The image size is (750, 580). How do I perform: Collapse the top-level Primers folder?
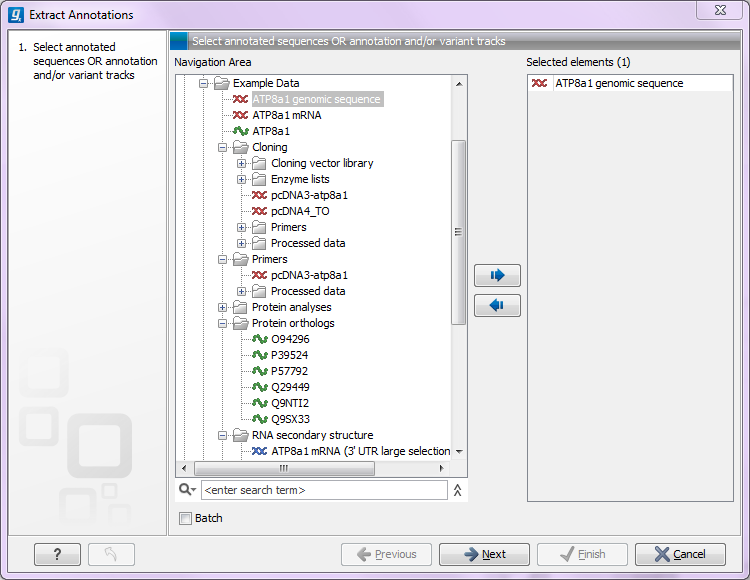coord(222,259)
